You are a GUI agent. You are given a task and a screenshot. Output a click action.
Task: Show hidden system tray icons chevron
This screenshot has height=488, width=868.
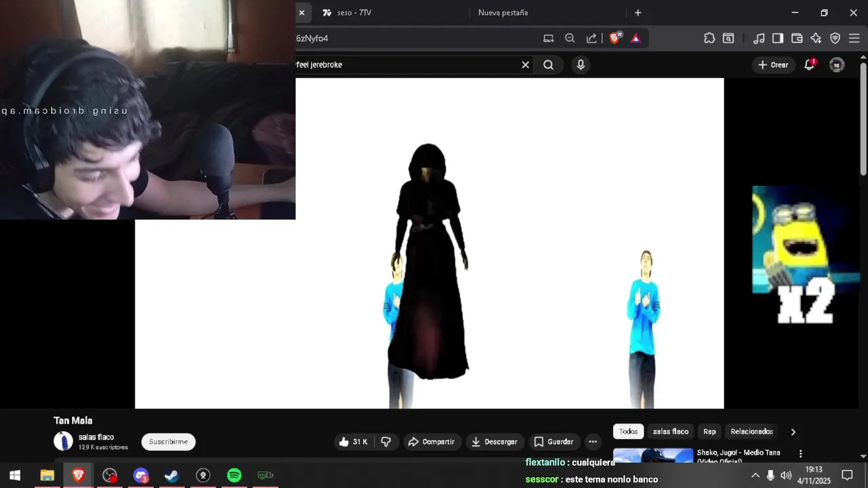point(755,475)
